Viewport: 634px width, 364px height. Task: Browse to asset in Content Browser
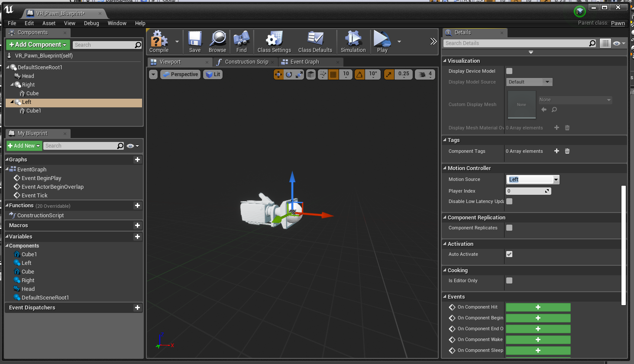click(217, 42)
